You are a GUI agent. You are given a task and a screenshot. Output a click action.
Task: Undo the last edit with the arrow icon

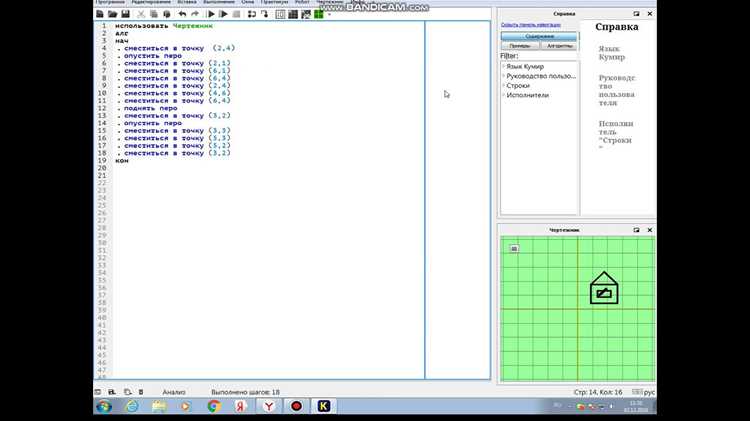click(182, 14)
